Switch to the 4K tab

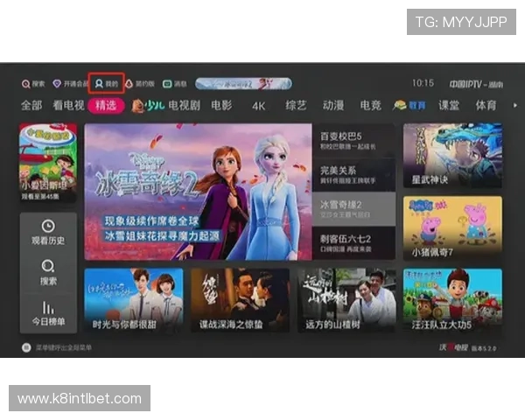point(258,106)
